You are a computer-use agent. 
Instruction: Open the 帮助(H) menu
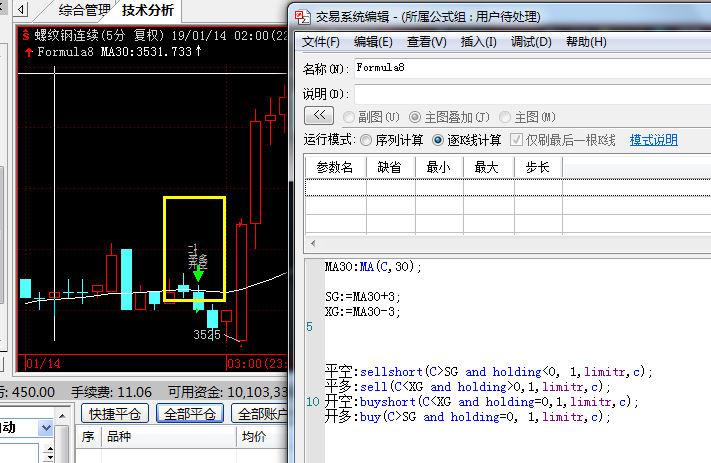(x=586, y=42)
